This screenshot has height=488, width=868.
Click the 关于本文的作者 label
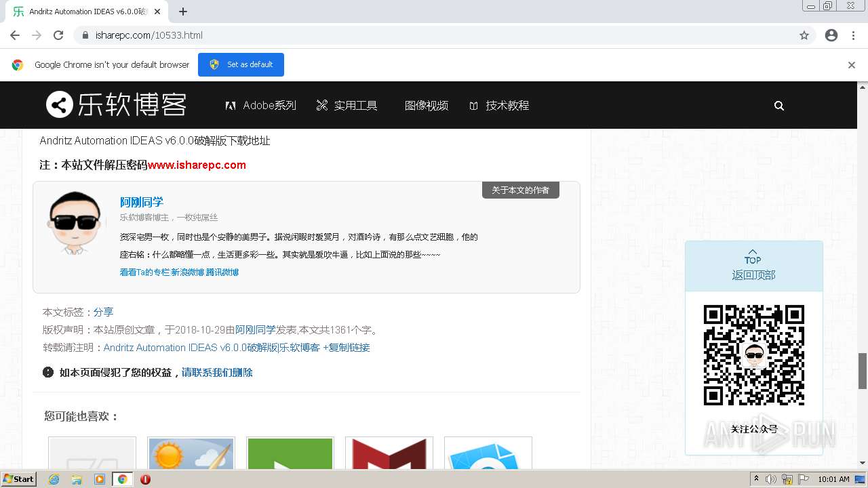(x=521, y=190)
